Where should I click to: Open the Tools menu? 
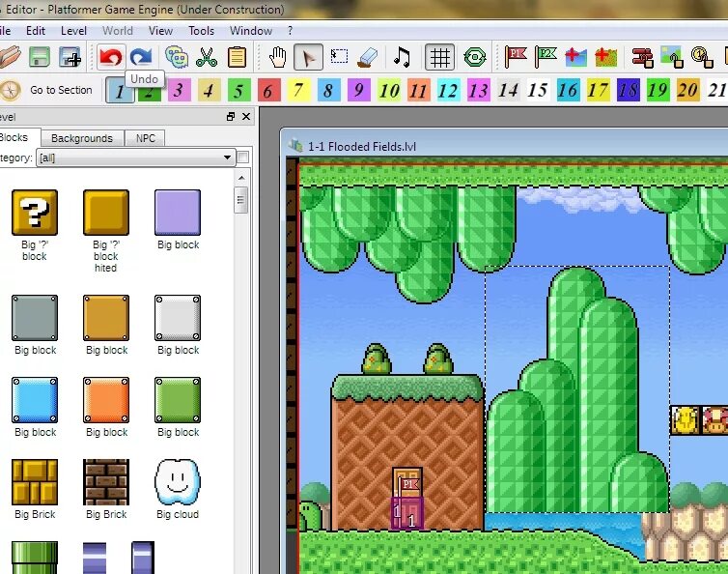tap(201, 31)
